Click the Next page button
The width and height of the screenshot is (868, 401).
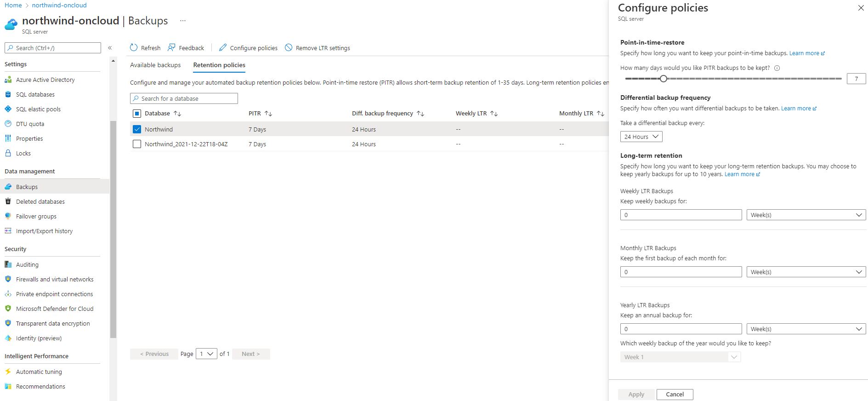(x=251, y=354)
